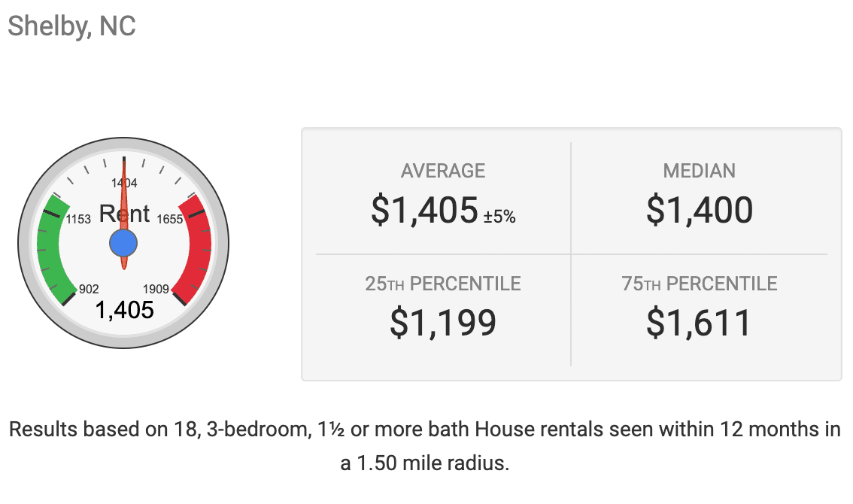Viewport: 853px width, 504px height.
Task: Click the 25TH PERCENTILE label
Action: [443, 284]
